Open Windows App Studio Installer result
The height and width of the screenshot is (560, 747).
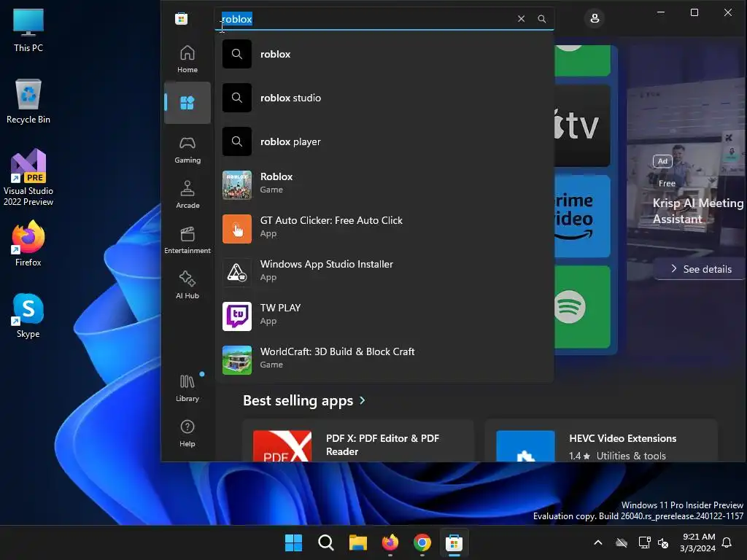pos(384,273)
